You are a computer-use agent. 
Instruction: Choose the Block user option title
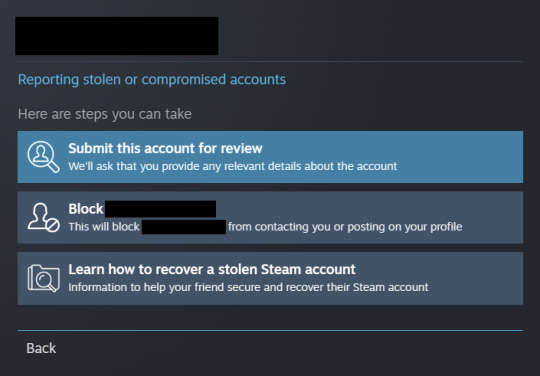click(86, 209)
